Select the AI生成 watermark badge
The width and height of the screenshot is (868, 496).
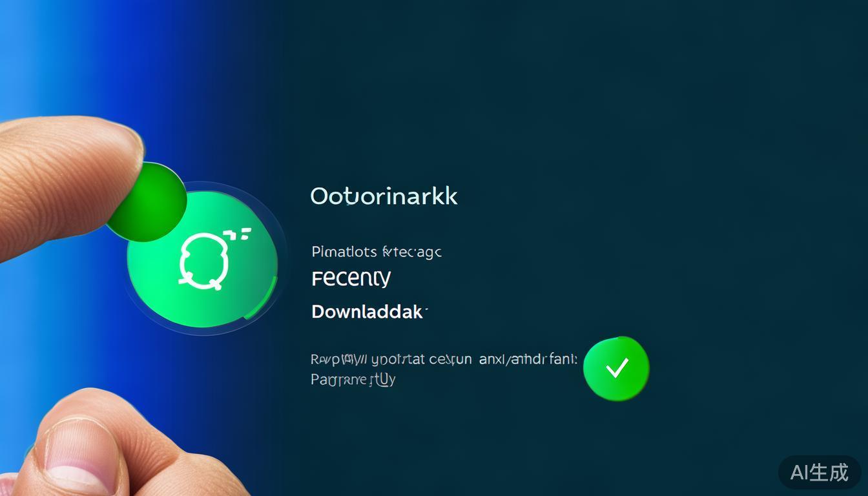click(819, 472)
